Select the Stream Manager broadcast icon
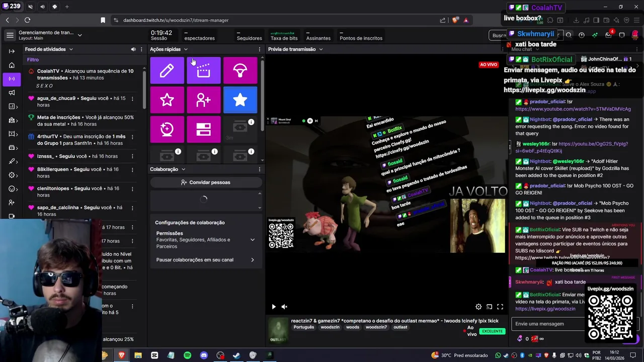 (x=12, y=79)
